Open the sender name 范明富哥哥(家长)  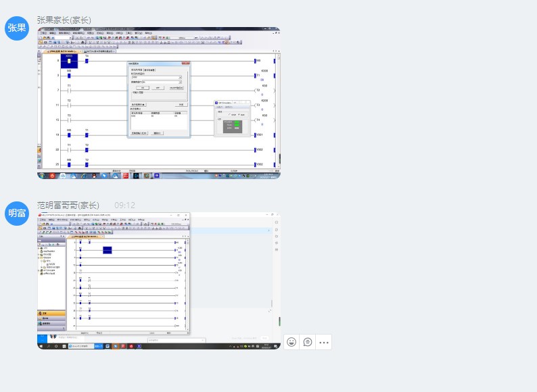click(68, 205)
